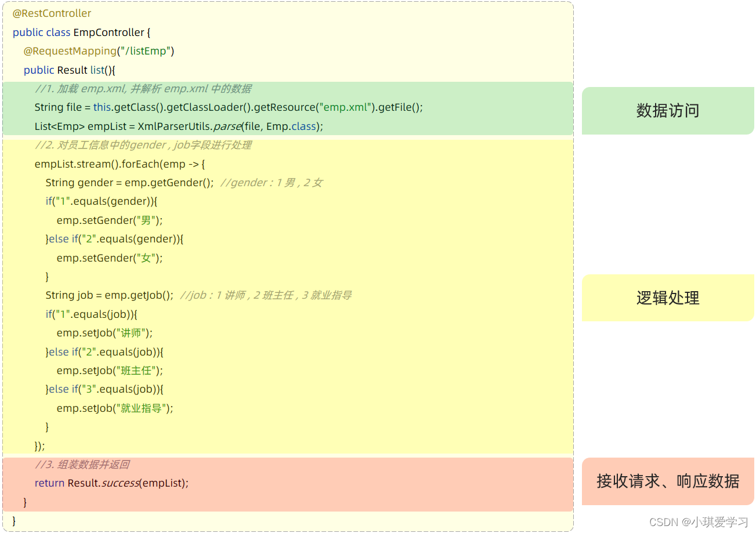This screenshot has width=756, height=533.
Task: Click the comment '//gender : 1 男, 2 女'
Action: point(272,183)
